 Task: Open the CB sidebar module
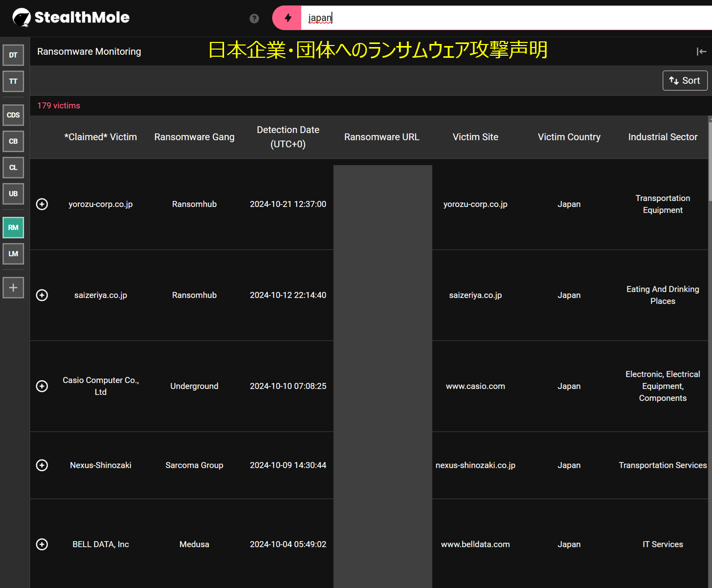[13, 141]
